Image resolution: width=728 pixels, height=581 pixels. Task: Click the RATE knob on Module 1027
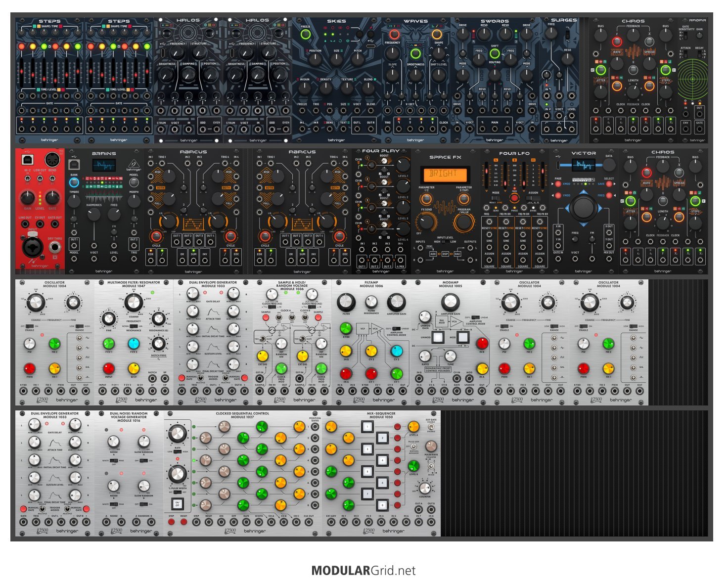(x=177, y=434)
